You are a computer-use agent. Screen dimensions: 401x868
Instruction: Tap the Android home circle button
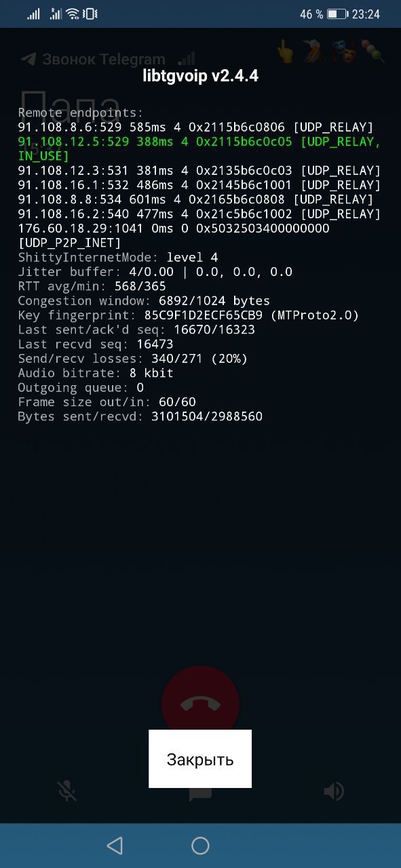pos(200,845)
